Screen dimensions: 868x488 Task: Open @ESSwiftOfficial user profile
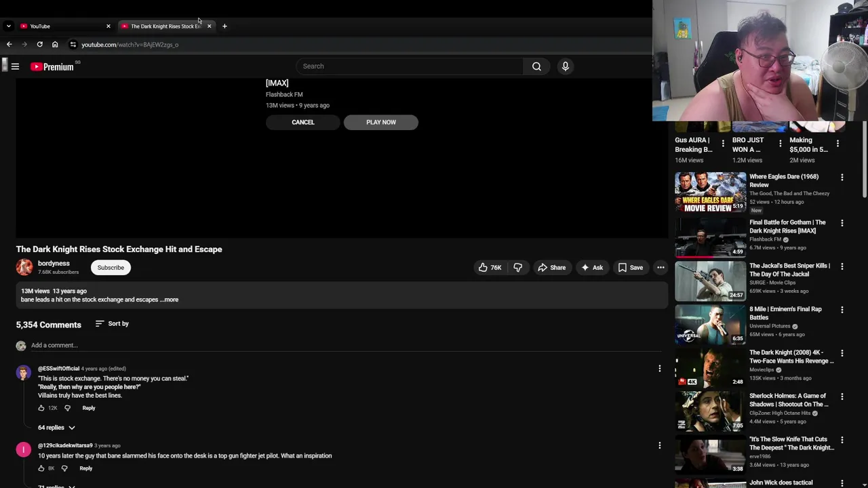(58, 369)
